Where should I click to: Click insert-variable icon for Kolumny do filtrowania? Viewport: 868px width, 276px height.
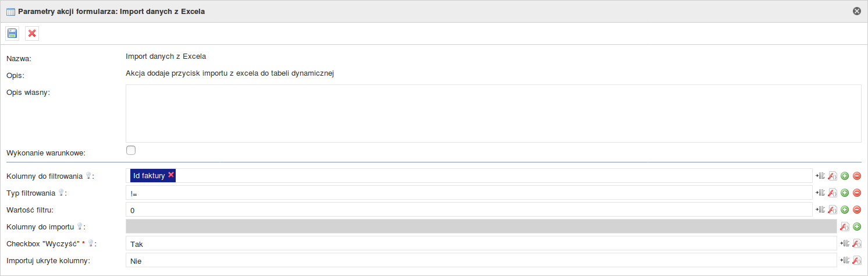pyautogui.click(x=820, y=176)
